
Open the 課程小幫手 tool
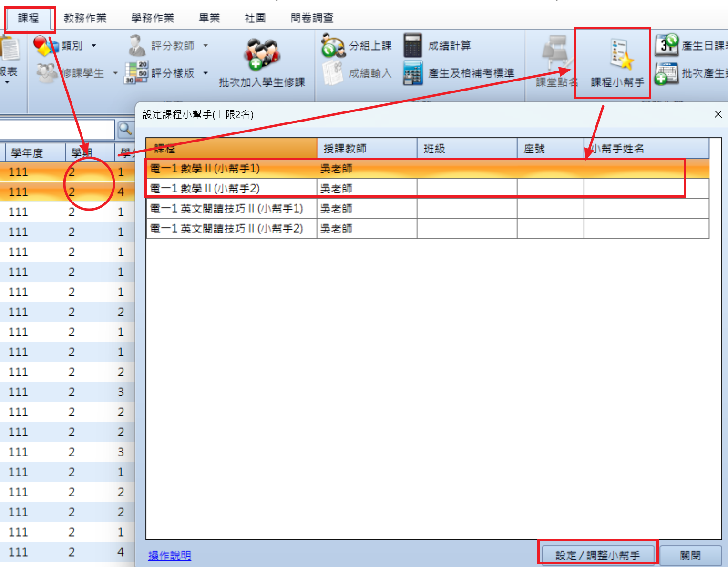617,63
